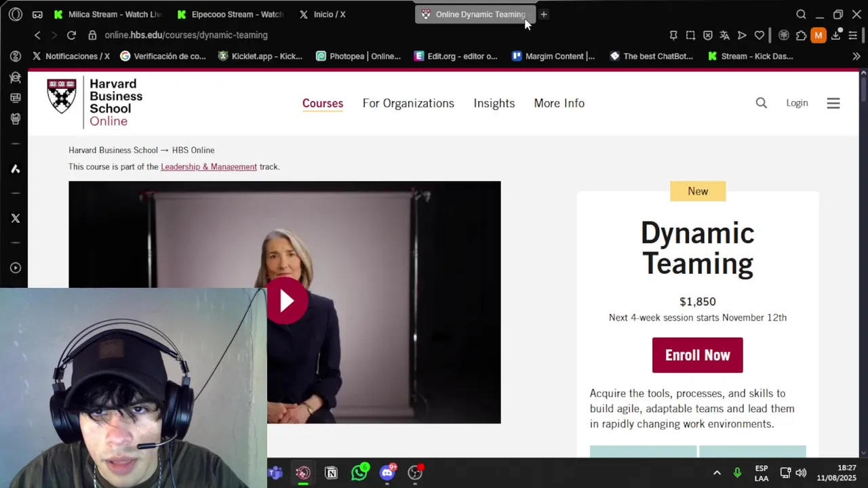Switch to the Milica Stream tab

[107, 14]
